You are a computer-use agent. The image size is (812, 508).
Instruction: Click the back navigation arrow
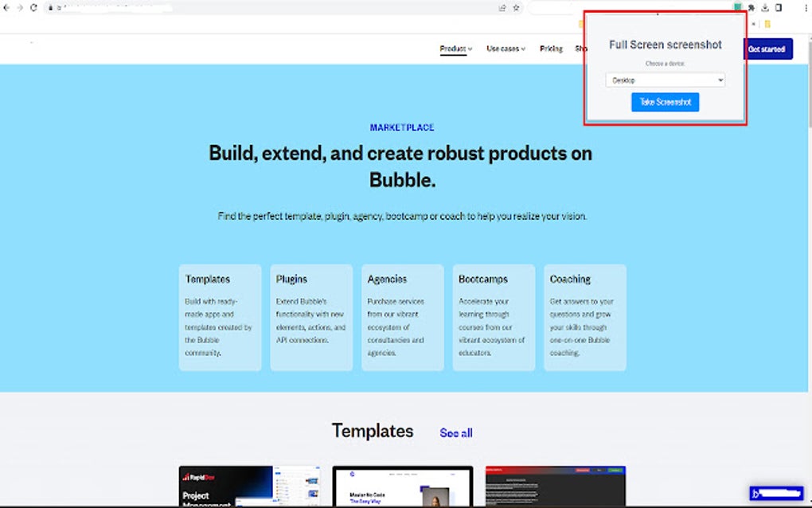(6, 6)
